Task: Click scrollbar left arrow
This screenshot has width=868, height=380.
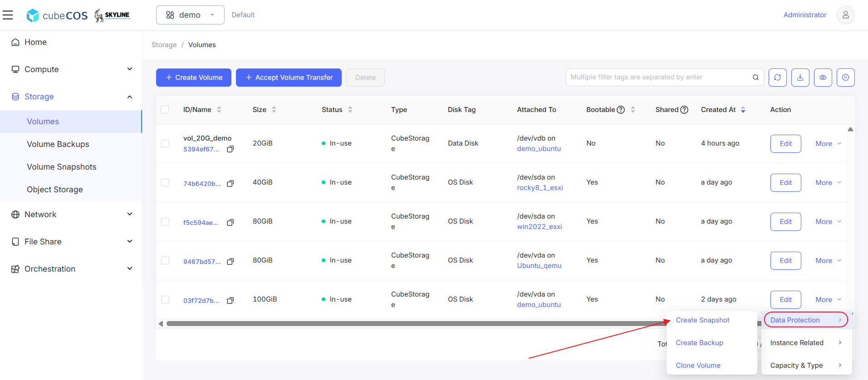Action: (x=161, y=324)
